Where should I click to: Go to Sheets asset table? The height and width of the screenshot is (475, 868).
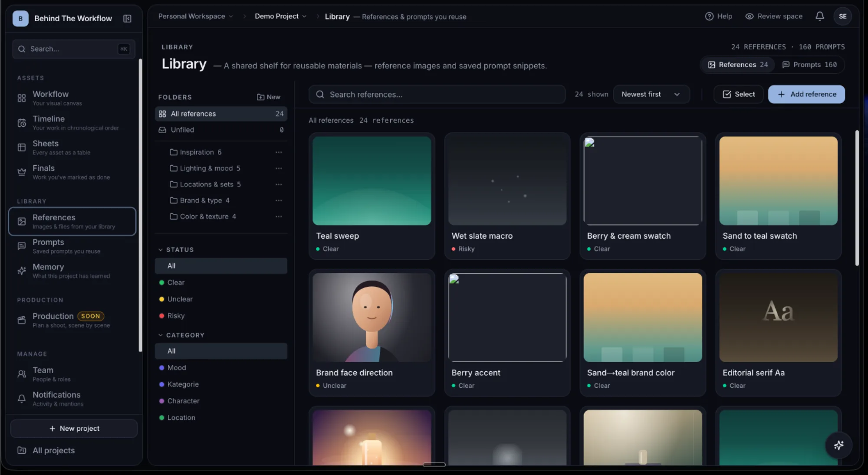(x=72, y=147)
